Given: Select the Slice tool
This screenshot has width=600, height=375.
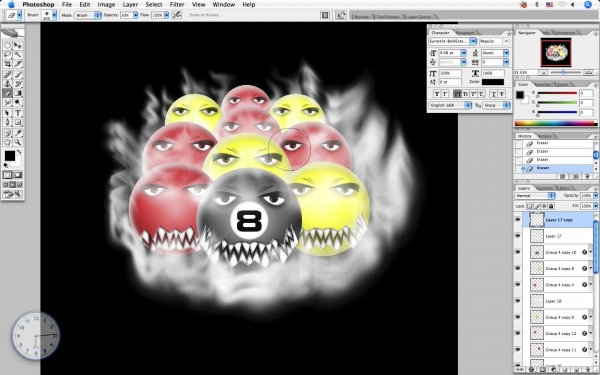Looking at the screenshot, I should tap(18, 64).
